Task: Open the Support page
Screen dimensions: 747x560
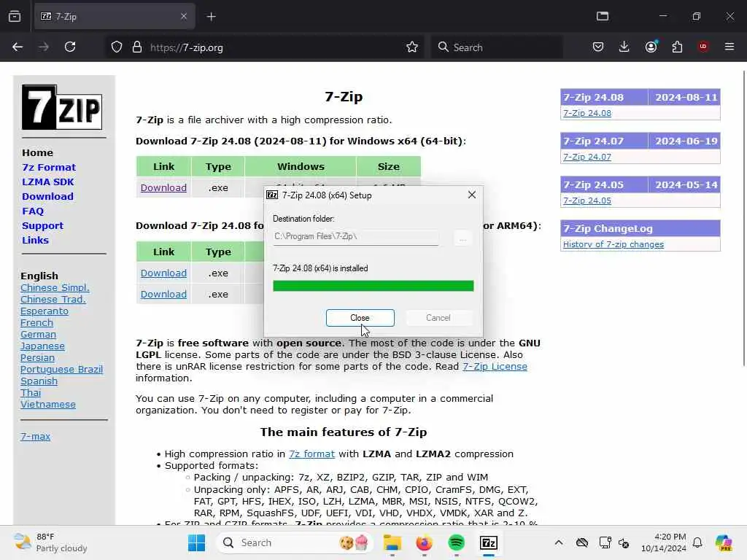Action: tap(42, 226)
